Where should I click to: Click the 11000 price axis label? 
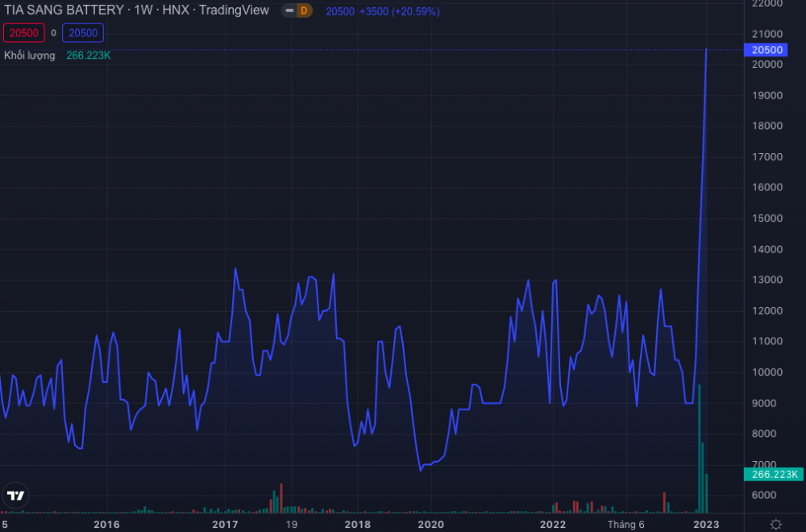pos(767,341)
